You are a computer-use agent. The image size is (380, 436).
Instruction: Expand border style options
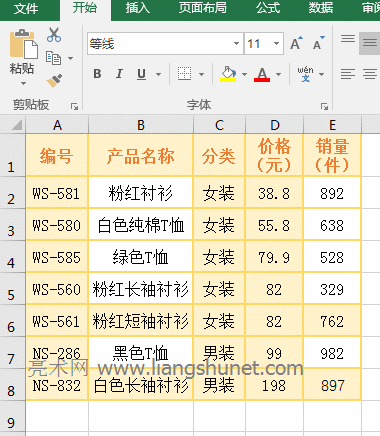(x=201, y=74)
